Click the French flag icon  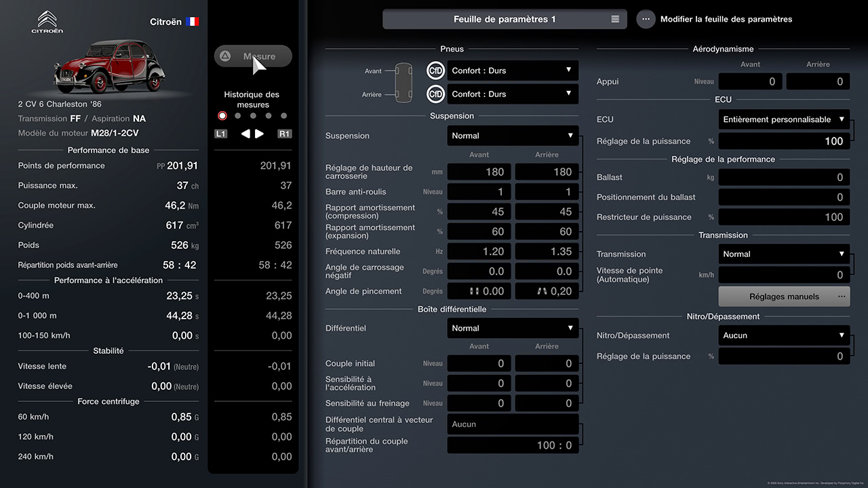(x=193, y=22)
